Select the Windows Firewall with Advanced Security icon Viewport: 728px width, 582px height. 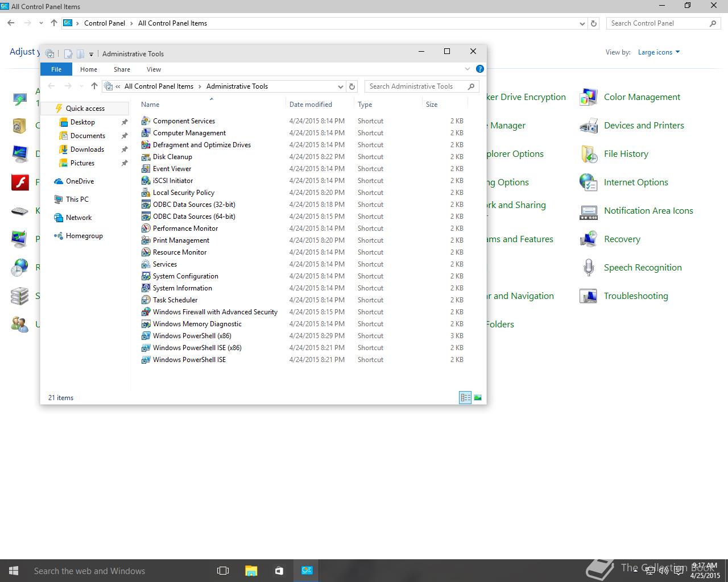(146, 312)
